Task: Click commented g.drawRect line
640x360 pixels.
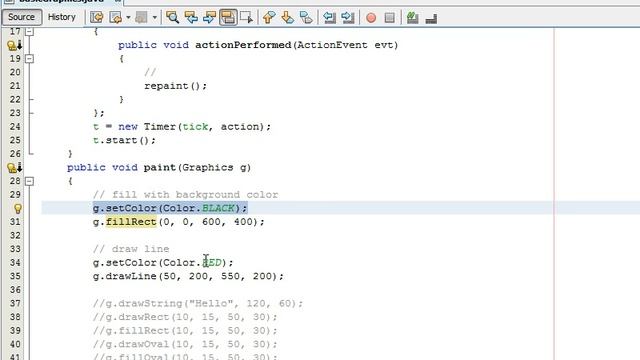Action: point(185,317)
